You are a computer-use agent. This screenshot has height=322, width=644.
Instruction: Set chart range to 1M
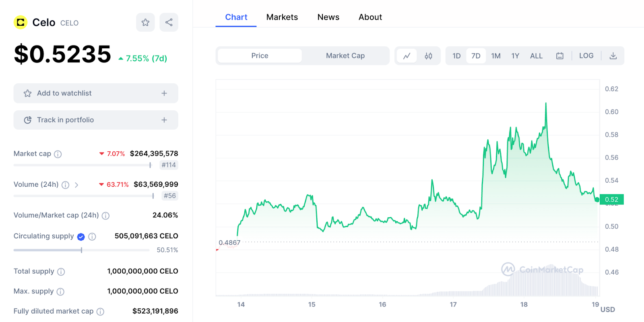pyautogui.click(x=496, y=56)
